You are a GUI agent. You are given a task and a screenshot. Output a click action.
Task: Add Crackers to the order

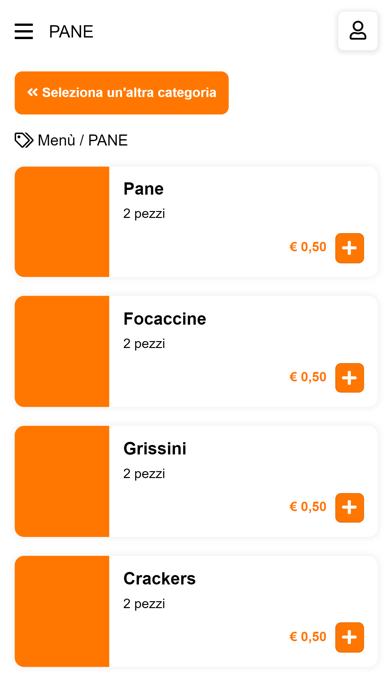pos(349,637)
